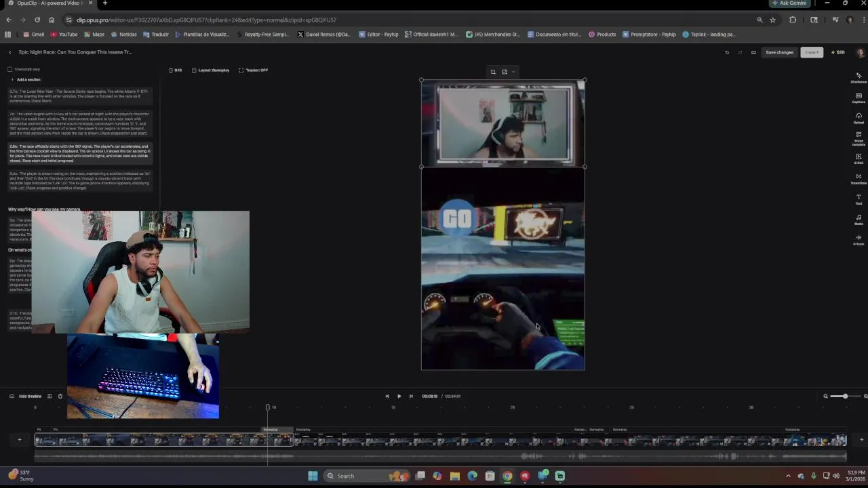Select the 'The Lunar New Year' transcript section

80,96
